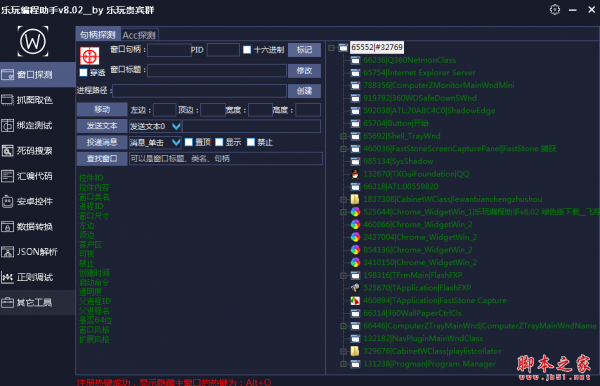Click the 创建 button
The image size is (600, 386).
(x=304, y=91)
